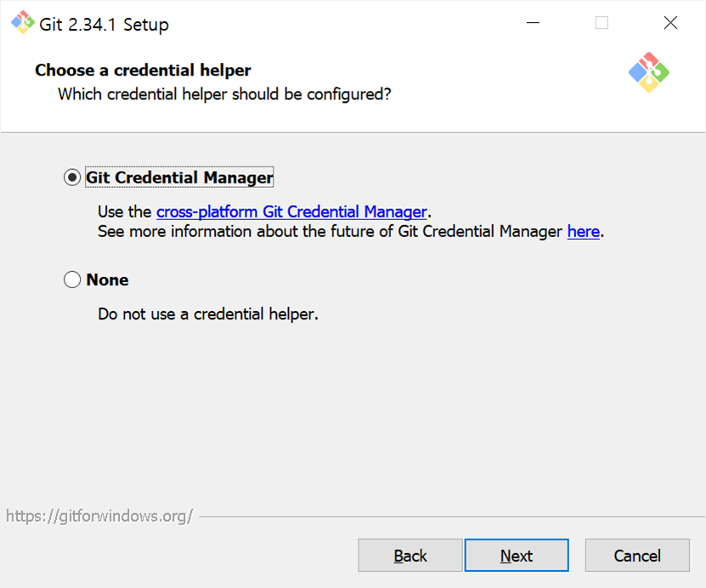
Task: Click the 'Choose a credential helper' heading
Action: coord(143,71)
